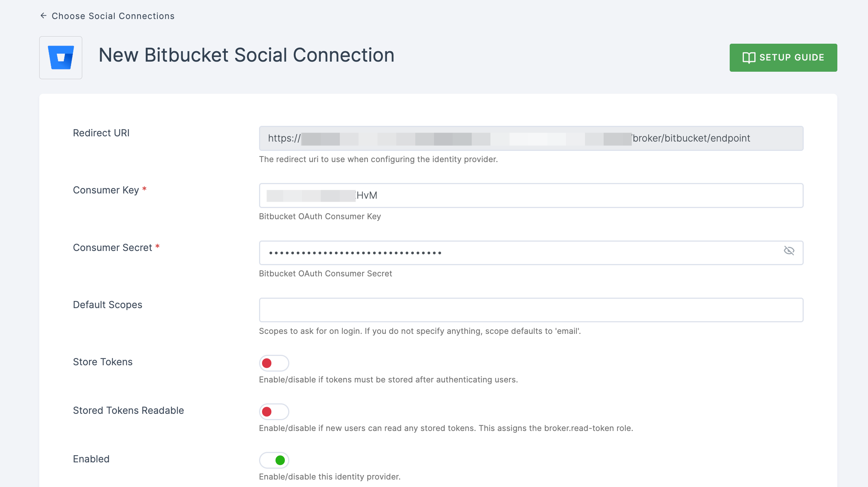The width and height of the screenshot is (868, 487).
Task: Reveal the Consumer Secret with eye icon
Action: 789,251
